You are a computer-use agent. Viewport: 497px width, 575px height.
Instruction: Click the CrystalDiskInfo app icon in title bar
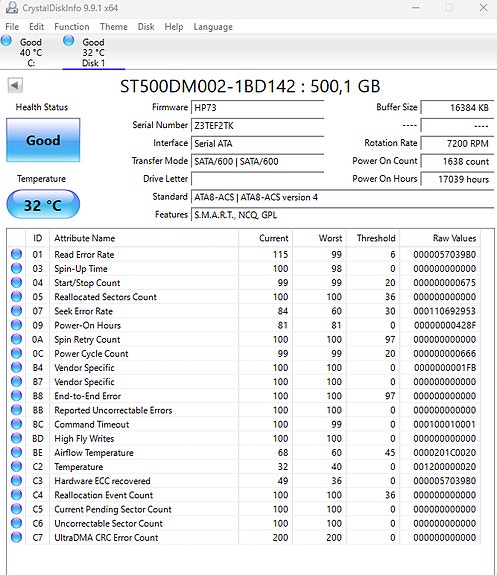pos(12,8)
